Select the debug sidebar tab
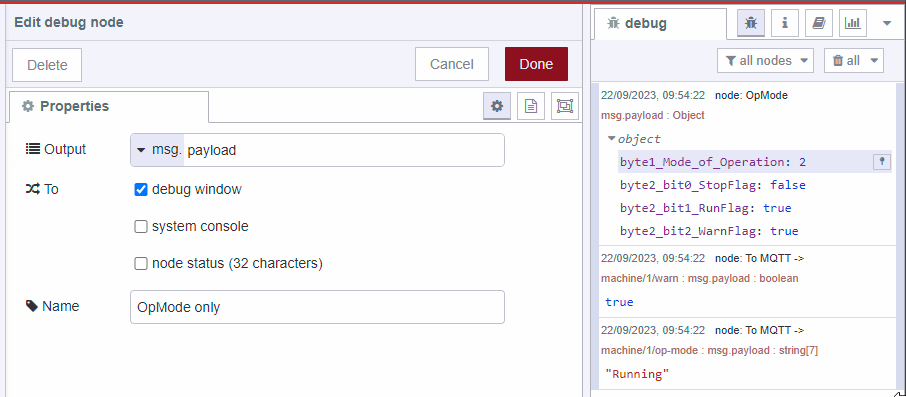Screen dimensions: 906x397 coord(660,24)
